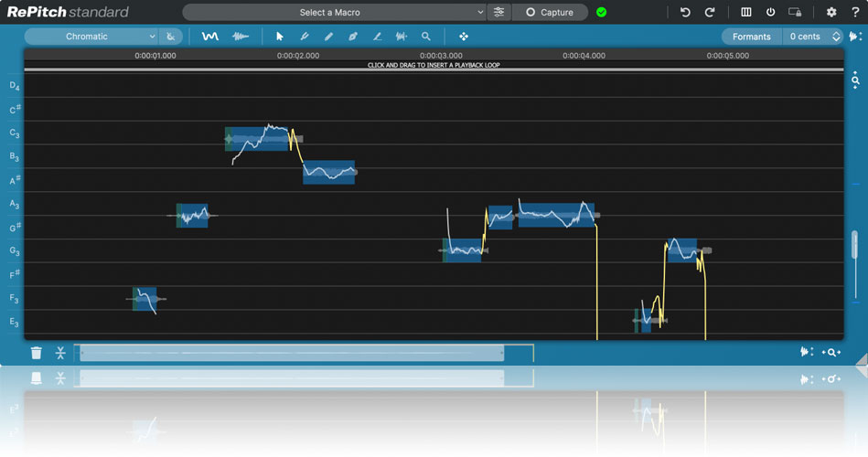
Task: Click the Capture button
Action: (550, 13)
